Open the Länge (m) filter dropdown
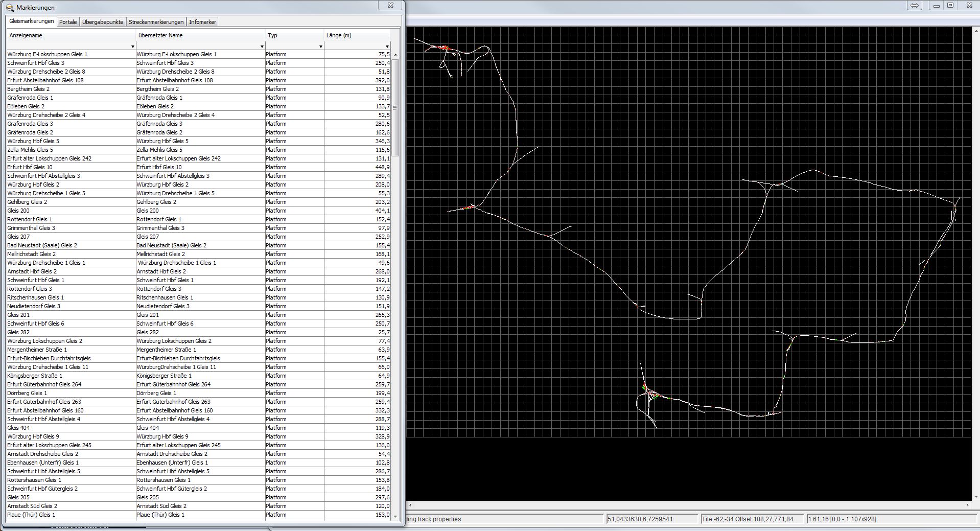 [387, 47]
